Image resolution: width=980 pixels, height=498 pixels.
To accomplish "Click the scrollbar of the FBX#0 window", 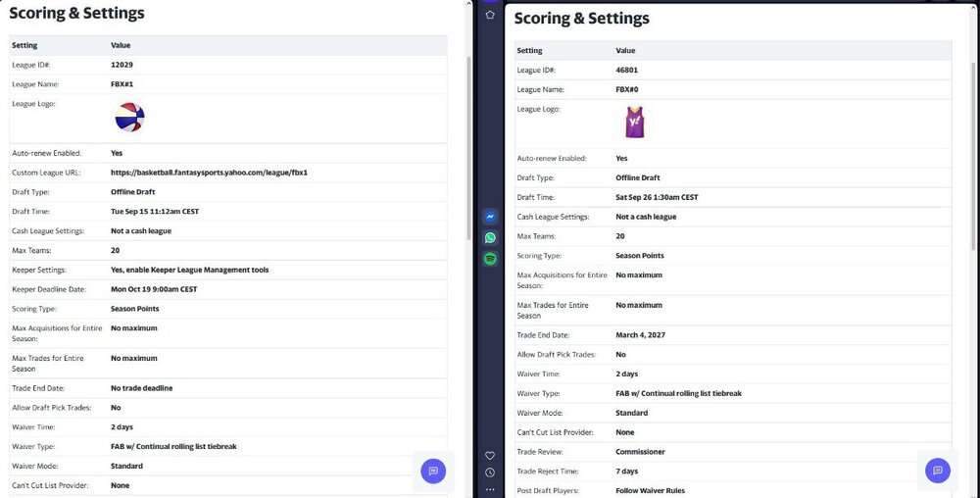I will (x=974, y=156).
